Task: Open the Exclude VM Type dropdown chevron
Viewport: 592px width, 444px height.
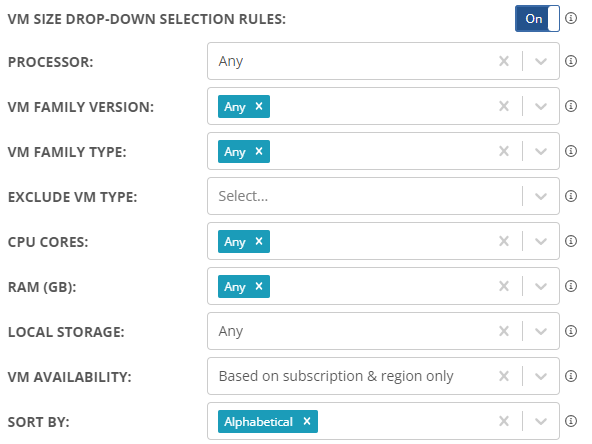Action: coord(541,196)
